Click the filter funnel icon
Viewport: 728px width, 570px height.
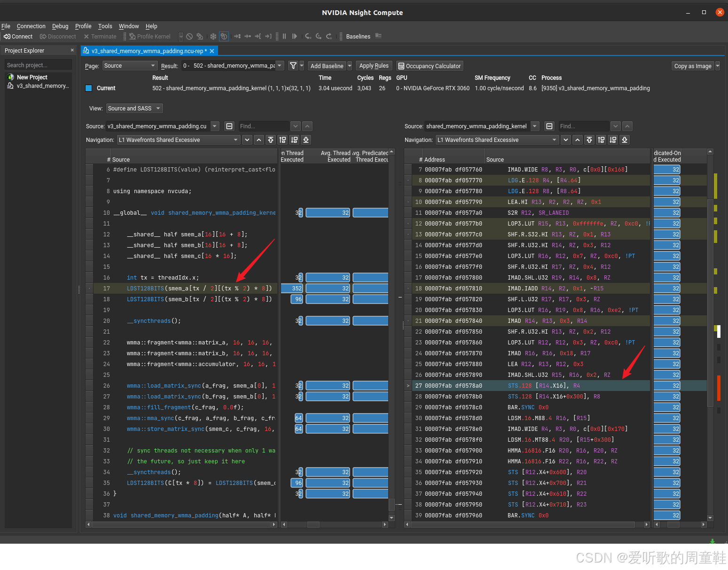click(293, 66)
